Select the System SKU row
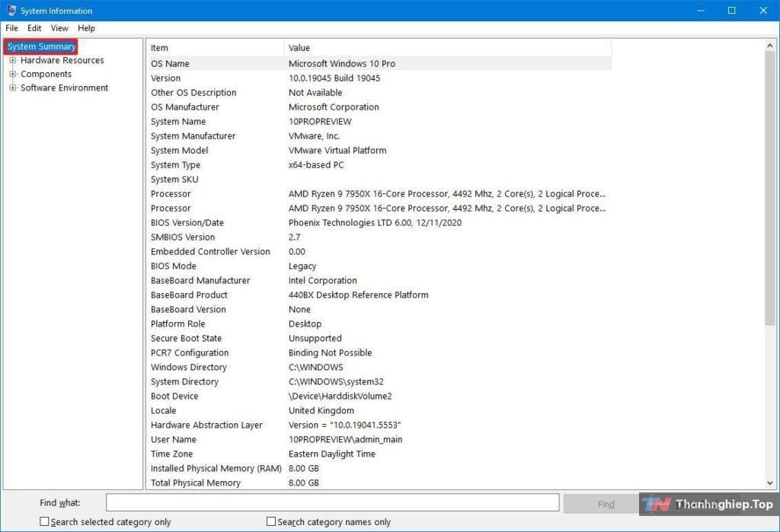The height and width of the screenshot is (532, 780). pyautogui.click(x=379, y=179)
